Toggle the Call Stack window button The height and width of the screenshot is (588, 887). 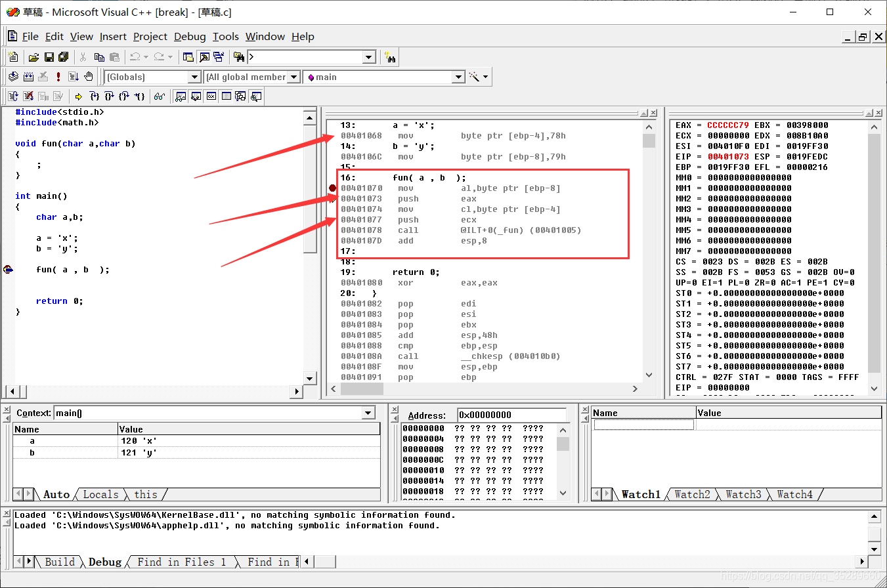click(240, 96)
